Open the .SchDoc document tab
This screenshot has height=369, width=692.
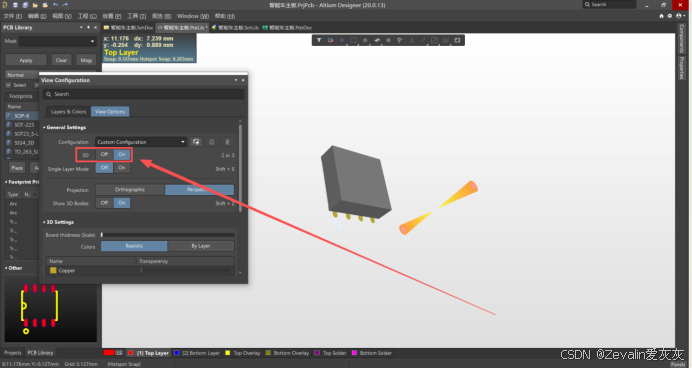coord(128,27)
